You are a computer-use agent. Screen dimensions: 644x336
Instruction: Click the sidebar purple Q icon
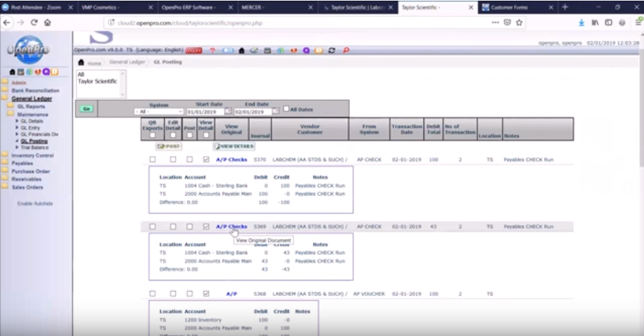point(46,72)
